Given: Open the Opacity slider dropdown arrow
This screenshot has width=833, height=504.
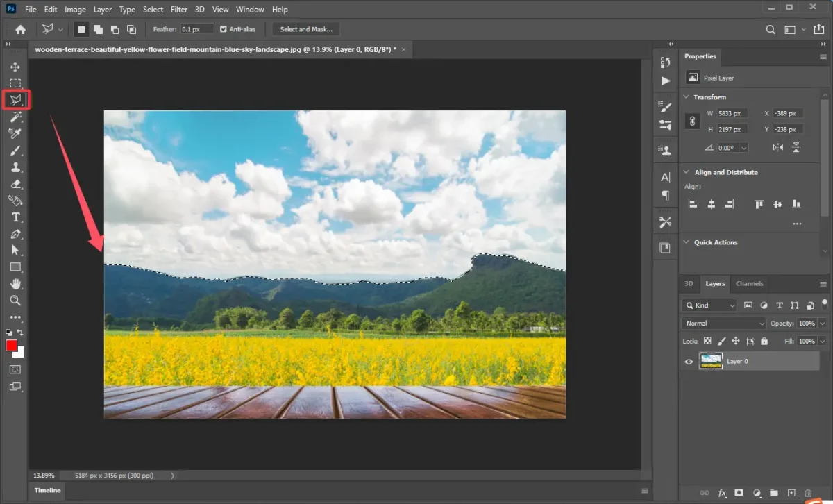Looking at the screenshot, I should point(823,323).
